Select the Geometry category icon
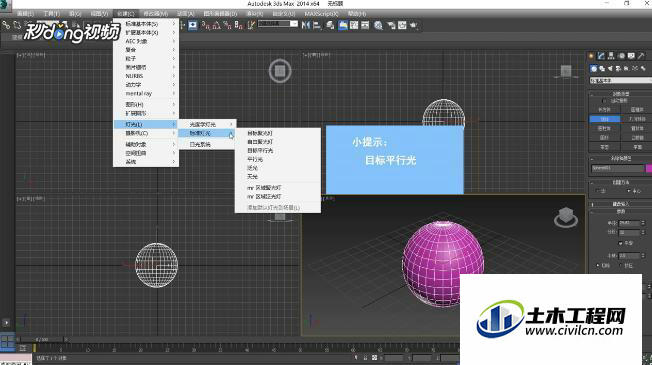 click(594, 69)
